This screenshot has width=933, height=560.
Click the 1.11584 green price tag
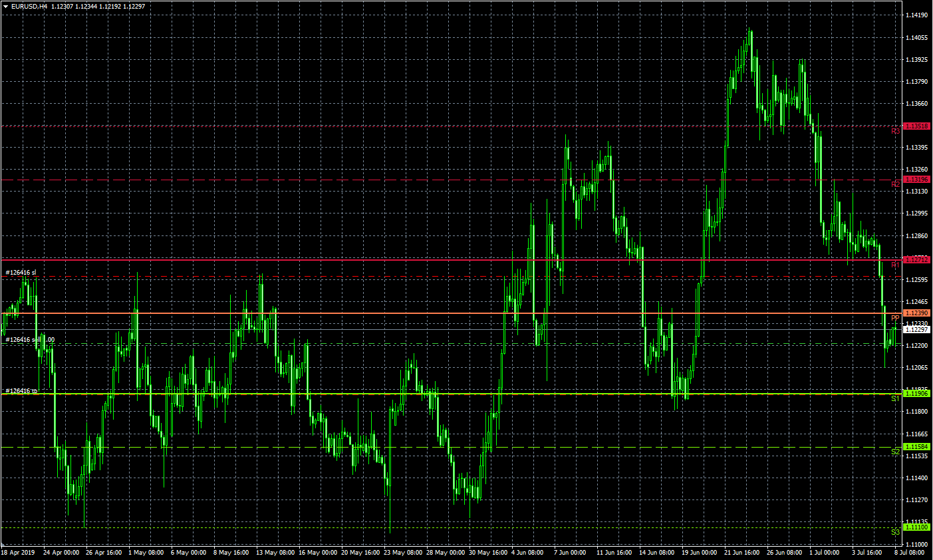point(917,447)
